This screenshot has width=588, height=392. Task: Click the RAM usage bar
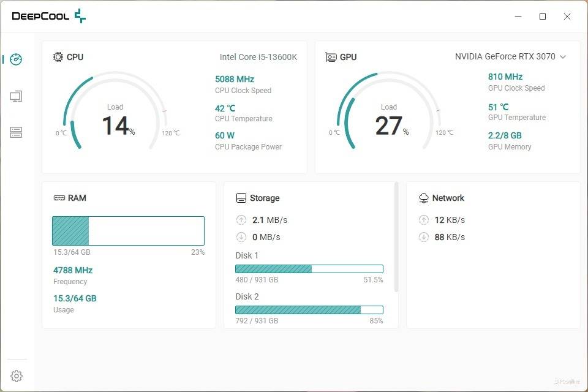(128, 231)
